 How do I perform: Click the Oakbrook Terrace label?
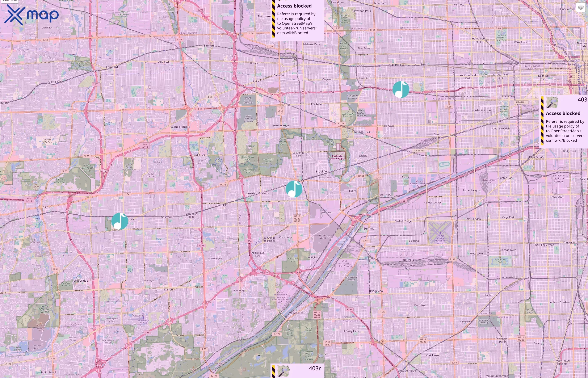click(x=180, y=127)
